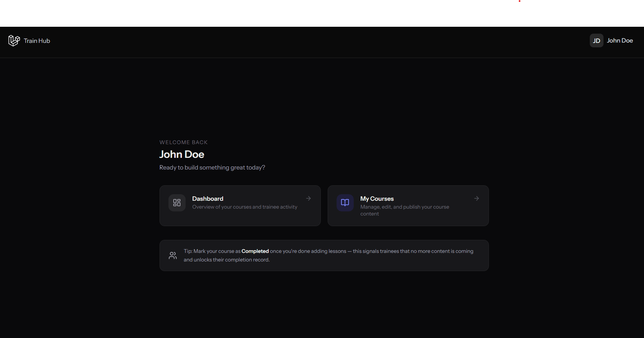
Task: Open the John Doe user menu name
Action: 620,40
